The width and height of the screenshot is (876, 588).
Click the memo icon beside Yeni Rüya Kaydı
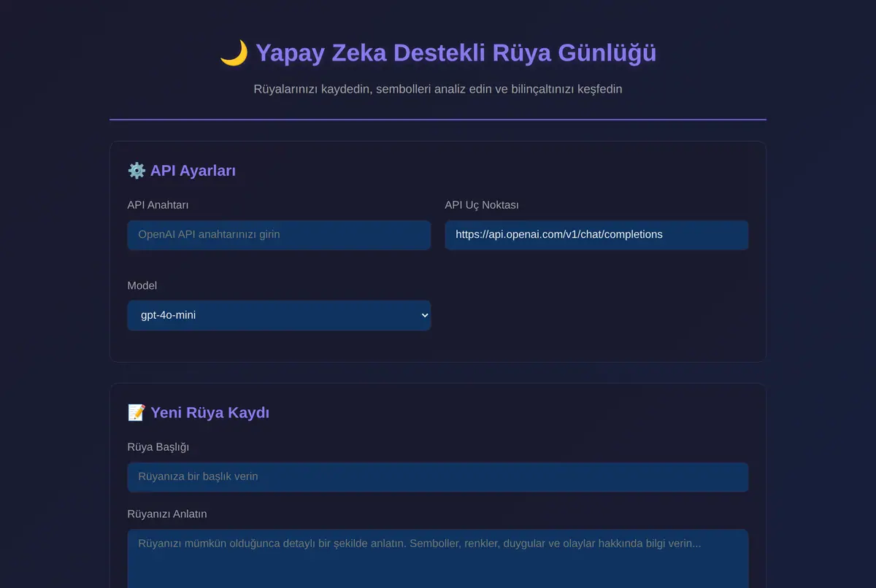(137, 413)
